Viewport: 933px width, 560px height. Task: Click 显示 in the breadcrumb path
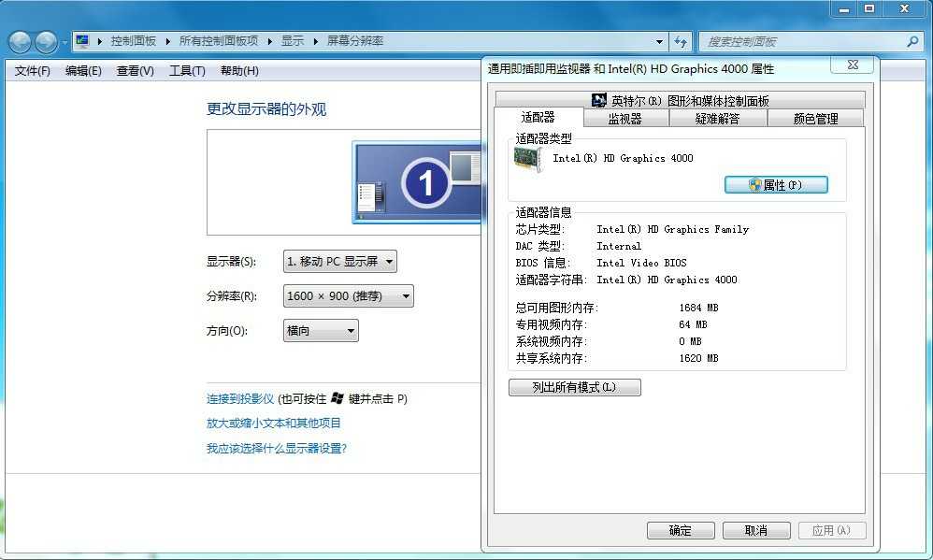point(293,41)
